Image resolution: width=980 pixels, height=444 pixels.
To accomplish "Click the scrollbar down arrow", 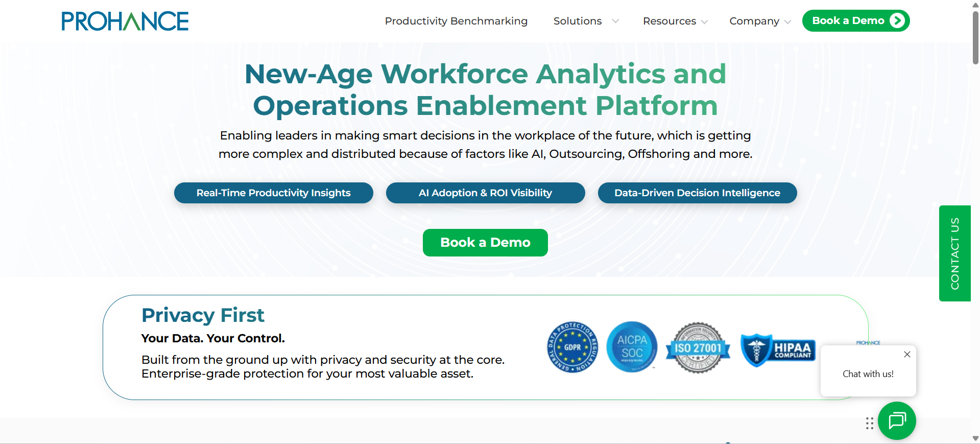I will (975, 438).
